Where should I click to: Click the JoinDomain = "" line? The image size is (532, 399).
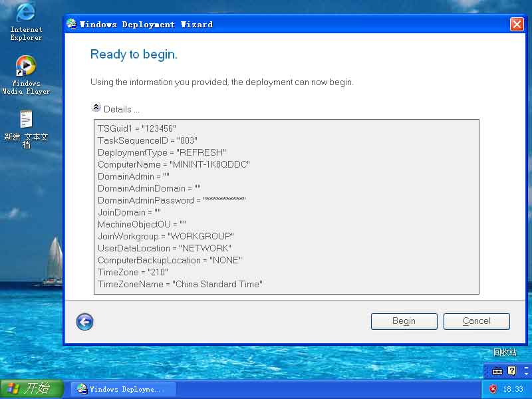pos(129,212)
